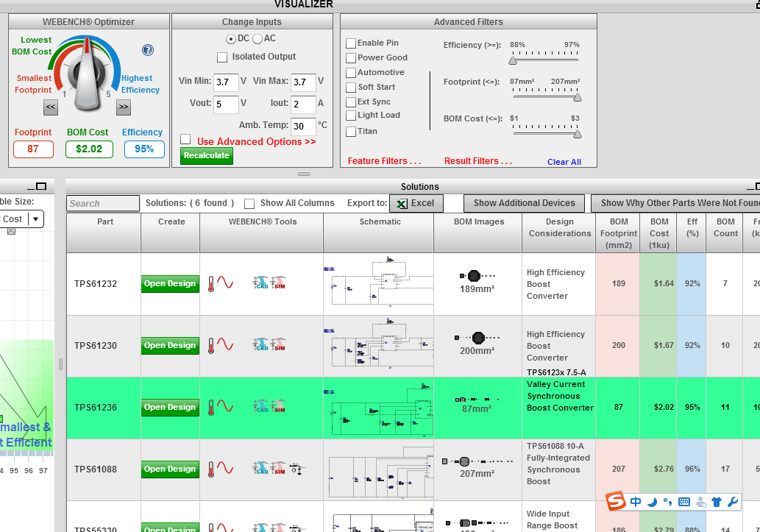Enable the Isolated Output checkbox
The image size is (760, 532).
(222, 57)
